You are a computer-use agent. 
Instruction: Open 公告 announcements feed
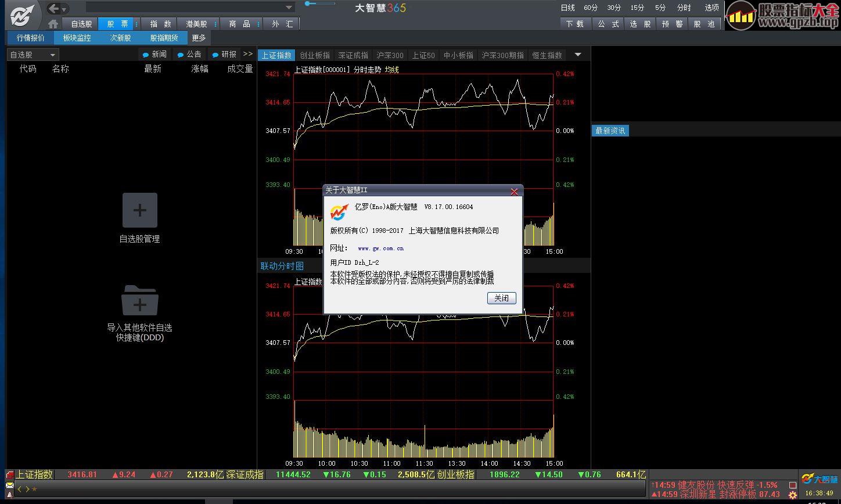point(189,54)
